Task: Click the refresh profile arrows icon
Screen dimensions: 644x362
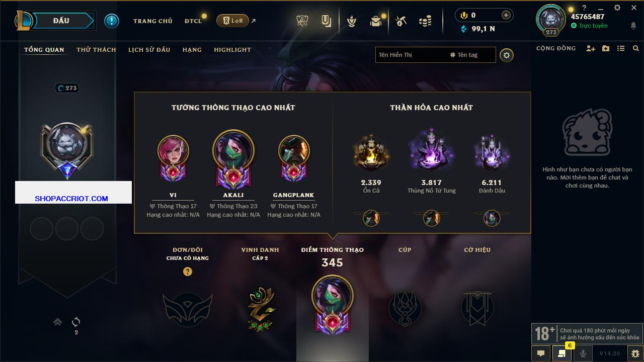Action: 76,322
